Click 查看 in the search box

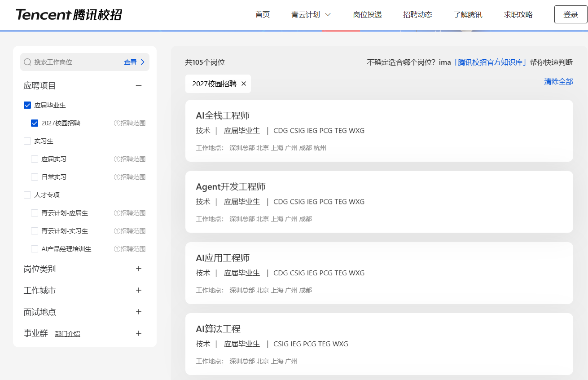134,62
